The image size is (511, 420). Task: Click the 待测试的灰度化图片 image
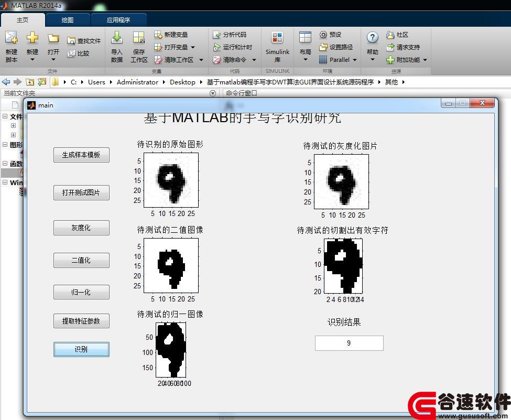coord(341,181)
